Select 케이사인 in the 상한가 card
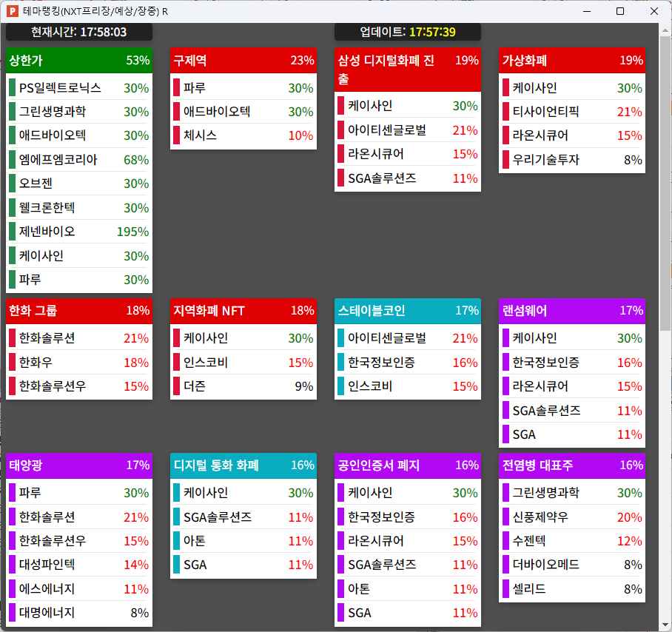Viewport: 672px width, 632px height. pyautogui.click(x=79, y=256)
